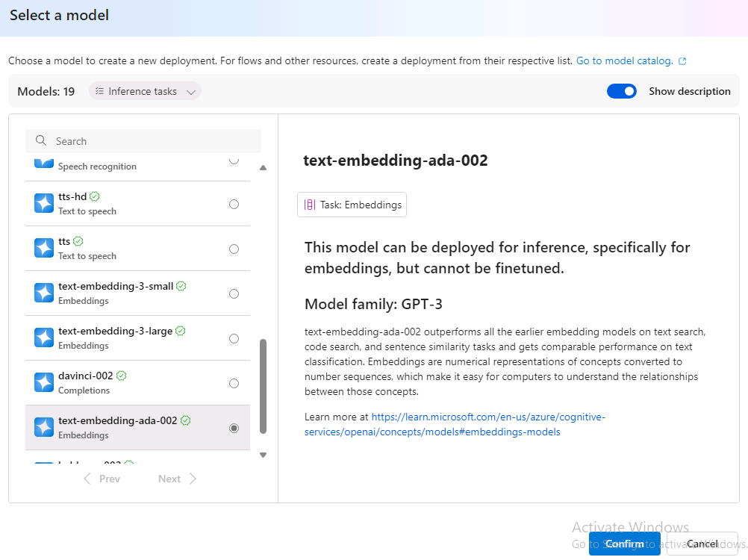Open the Inference tasks filter dropdown
748x560 pixels.
[x=145, y=91]
